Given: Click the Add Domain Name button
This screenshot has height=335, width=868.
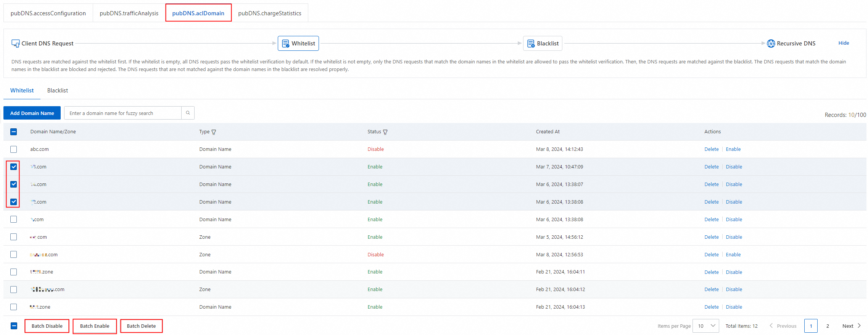Looking at the screenshot, I should [32, 113].
